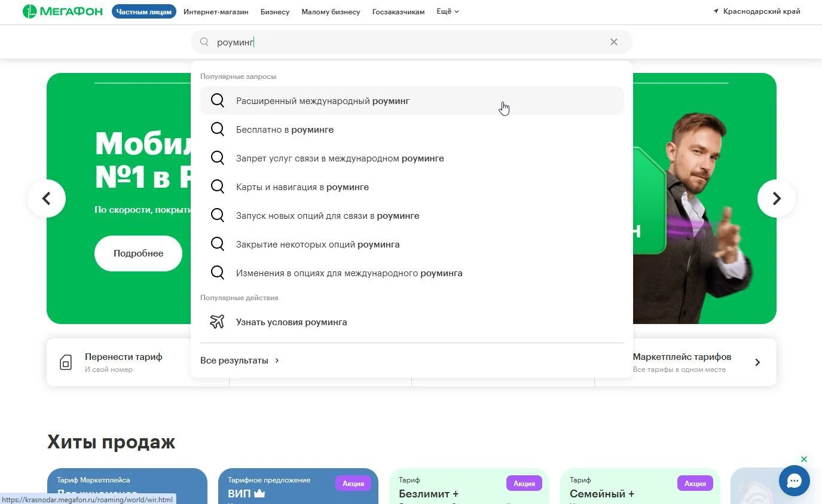
Task: Click into the search input field
Action: click(x=411, y=42)
